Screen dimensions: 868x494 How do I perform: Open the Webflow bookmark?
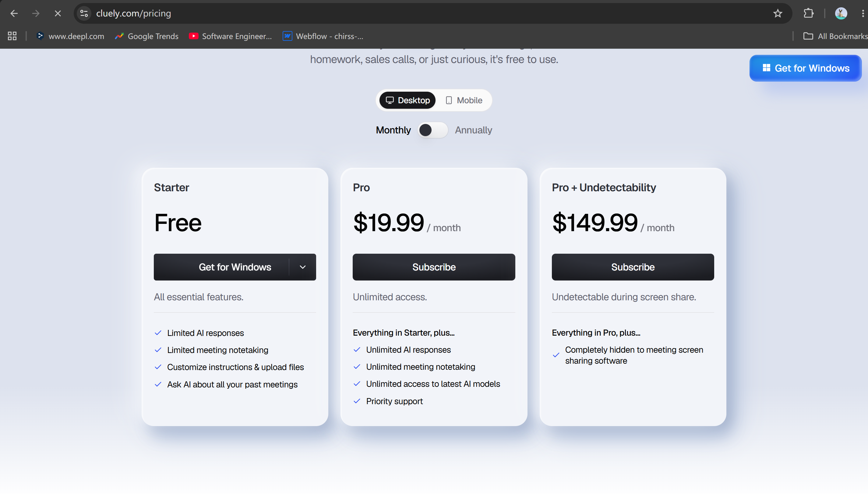323,36
